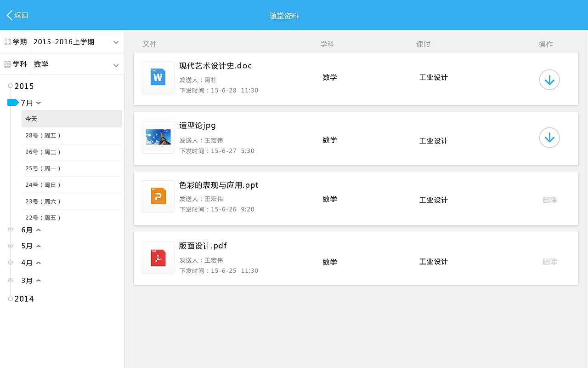Open the 学科 数学 dropdown

77,64
